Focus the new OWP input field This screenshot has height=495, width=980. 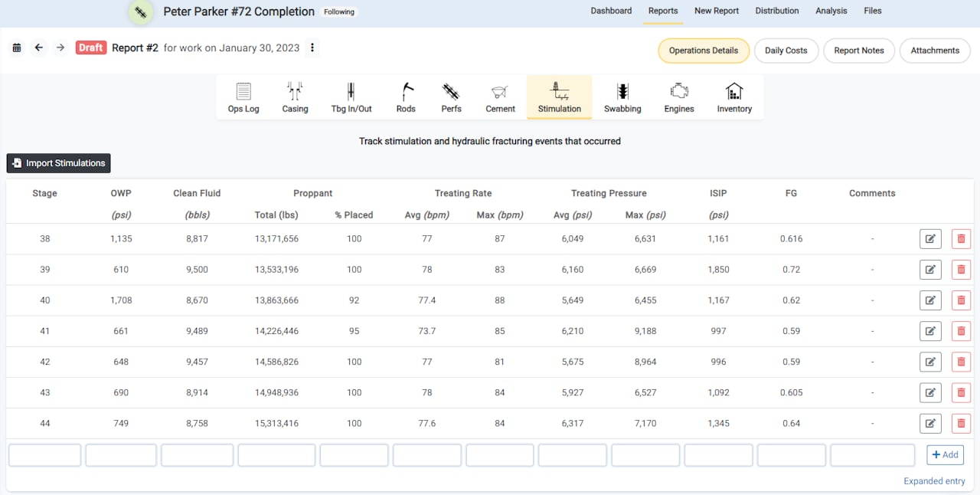click(121, 455)
